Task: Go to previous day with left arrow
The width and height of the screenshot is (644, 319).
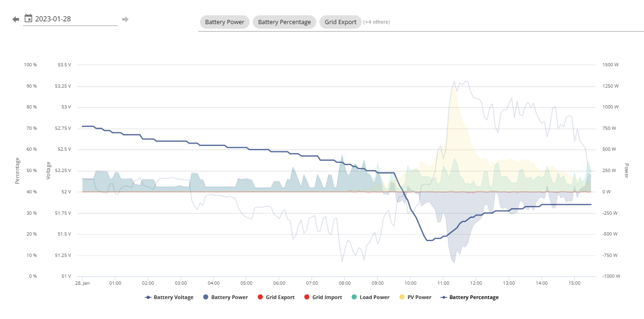Action: coord(16,19)
